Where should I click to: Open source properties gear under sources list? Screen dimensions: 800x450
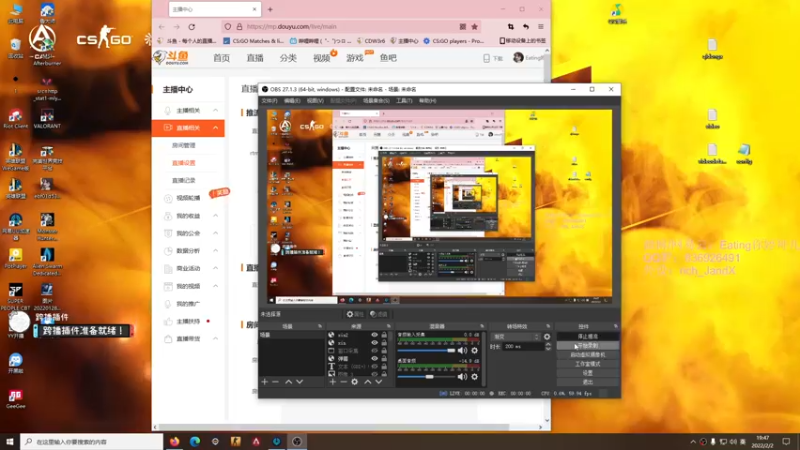click(355, 382)
